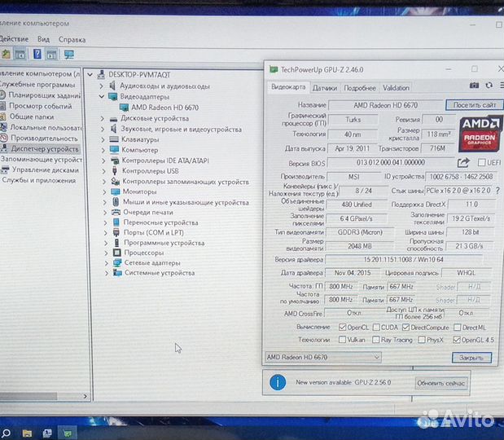This screenshot has width=504, height=440.
Task: Click GPU-Z screenshot camera icon
Action: [x=474, y=86]
